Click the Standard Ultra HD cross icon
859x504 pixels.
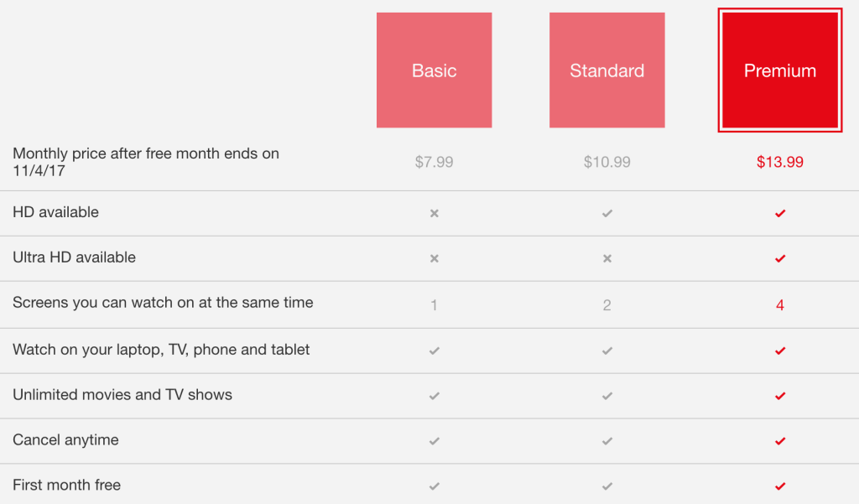click(x=607, y=258)
